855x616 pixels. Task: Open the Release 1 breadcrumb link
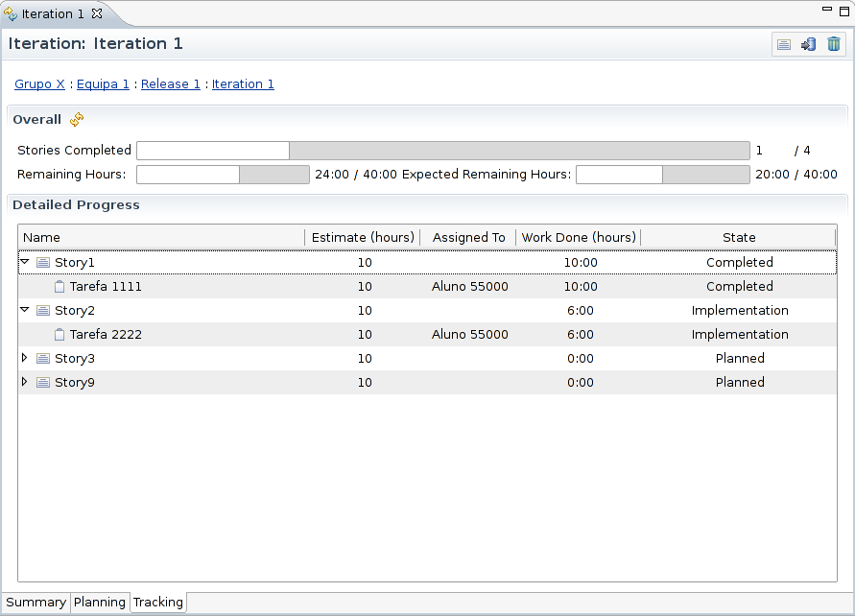170,84
